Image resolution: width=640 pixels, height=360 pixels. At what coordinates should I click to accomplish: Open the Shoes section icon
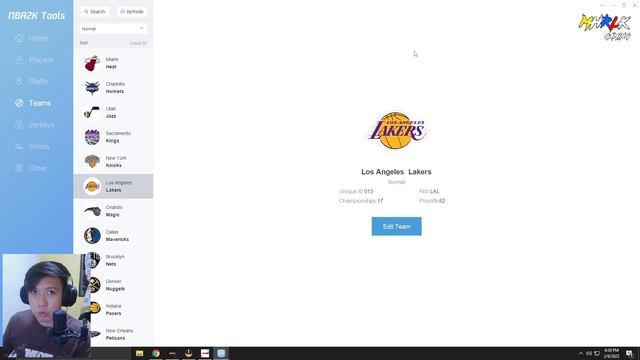click(x=19, y=147)
